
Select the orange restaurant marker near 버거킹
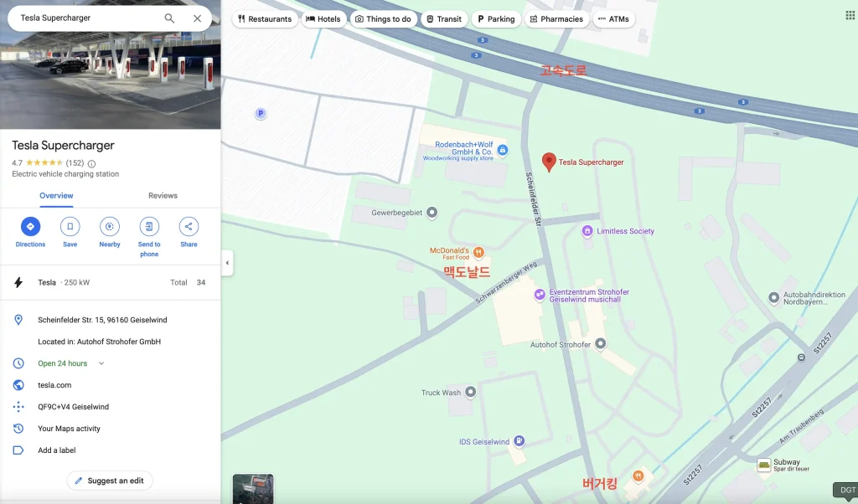pos(638,476)
